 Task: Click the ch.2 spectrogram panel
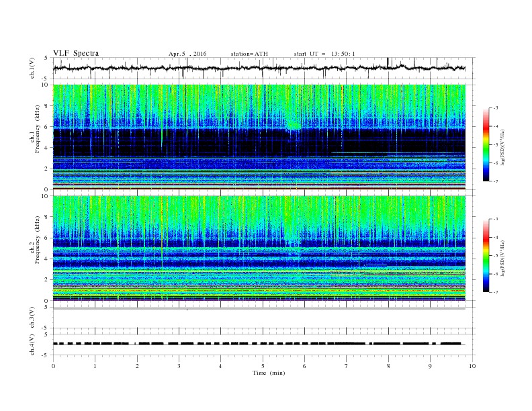coord(259,248)
